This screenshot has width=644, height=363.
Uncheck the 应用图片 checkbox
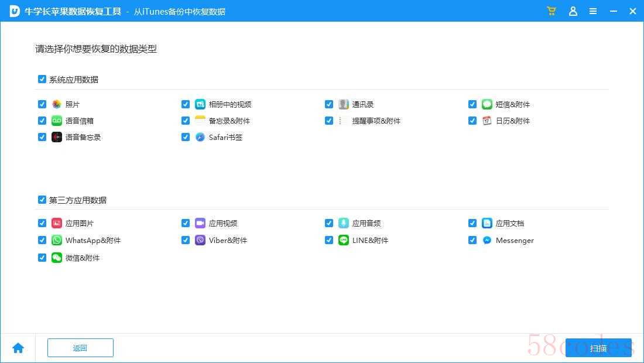(x=42, y=223)
